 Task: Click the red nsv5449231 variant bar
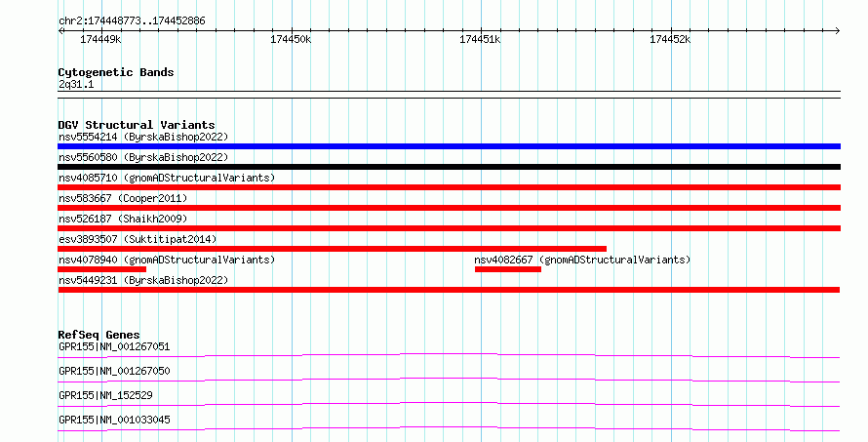coord(449,290)
